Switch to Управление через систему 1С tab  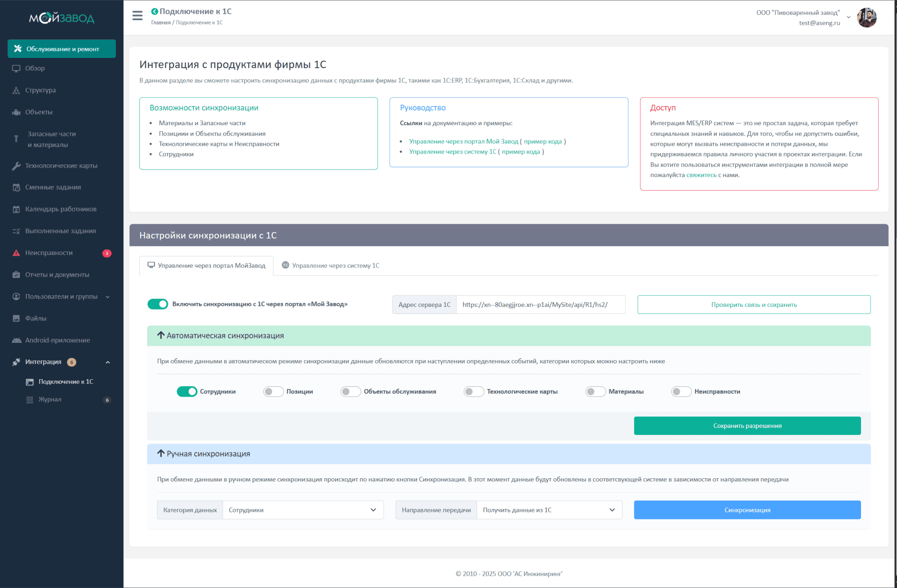(x=331, y=266)
